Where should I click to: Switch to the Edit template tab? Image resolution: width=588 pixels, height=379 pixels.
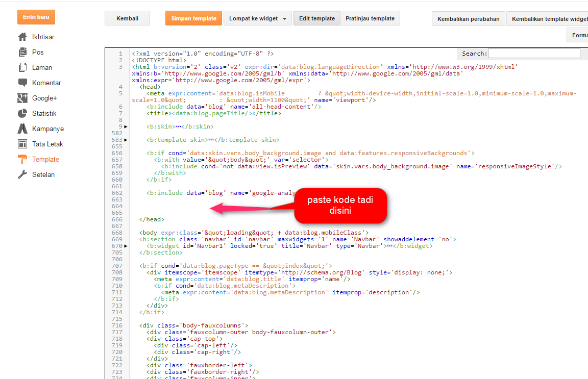(x=317, y=18)
